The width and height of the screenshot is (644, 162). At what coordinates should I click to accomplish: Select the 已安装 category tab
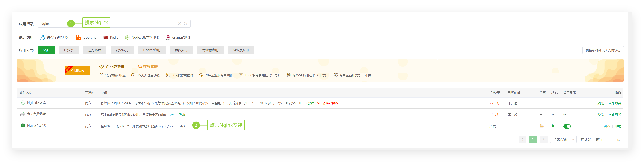69,50
